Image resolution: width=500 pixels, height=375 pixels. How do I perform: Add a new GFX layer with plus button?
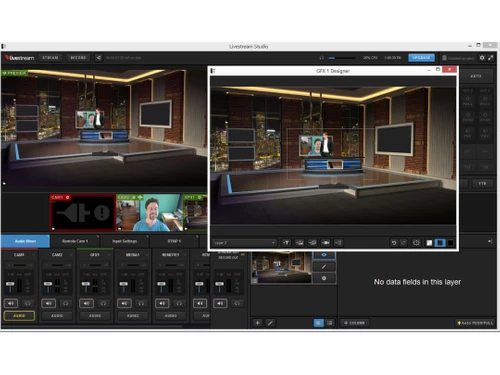[x=257, y=323]
